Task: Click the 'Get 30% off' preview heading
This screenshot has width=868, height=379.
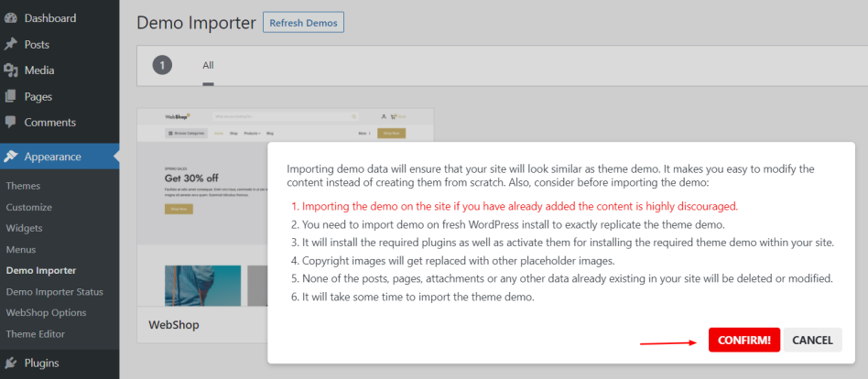Action: point(191,179)
